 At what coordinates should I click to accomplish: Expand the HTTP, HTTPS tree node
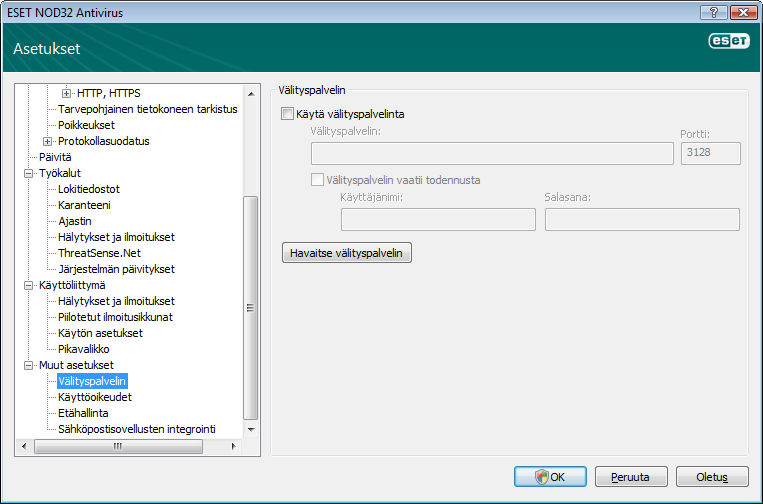click(x=67, y=93)
